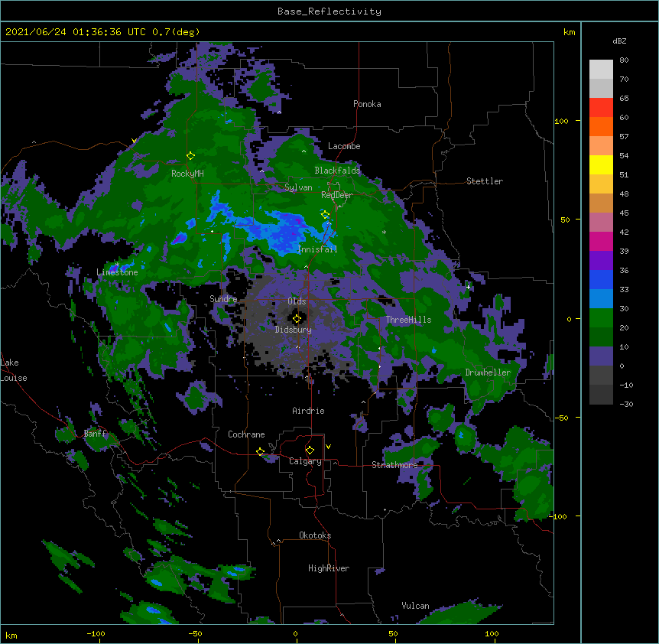Click the Sundre label
The width and height of the screenshot is (659, 644).
point(223,299)
